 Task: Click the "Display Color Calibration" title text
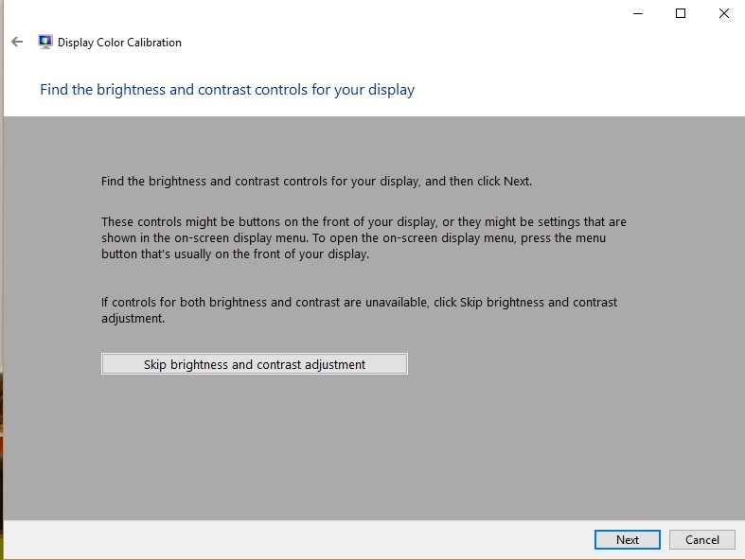point(119,43)
